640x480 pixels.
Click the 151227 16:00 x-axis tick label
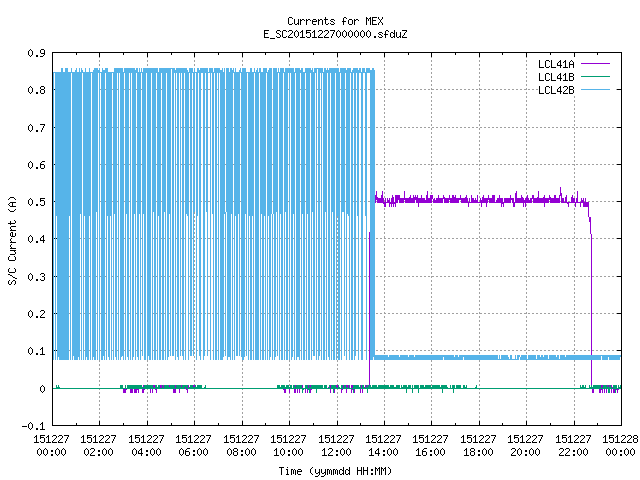coord(430,446)
